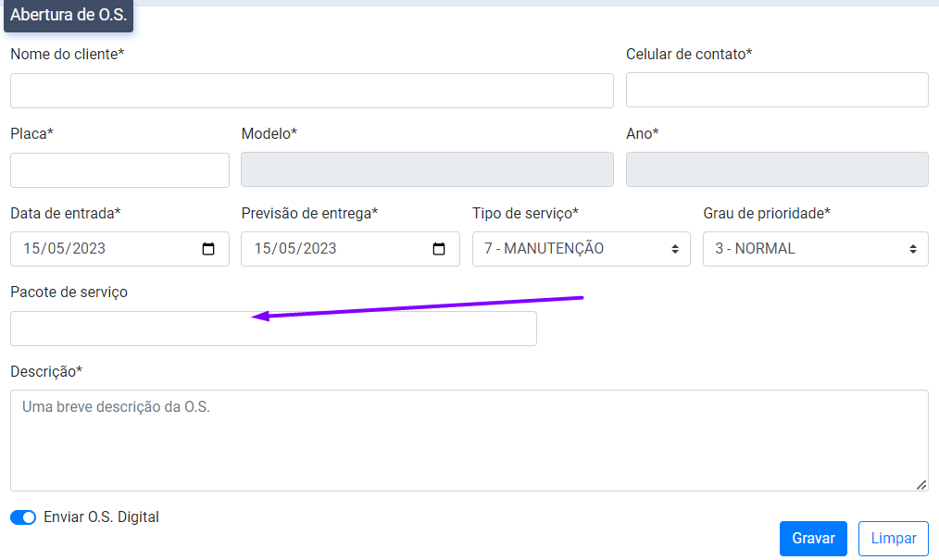The width and height of the screenshot is (939, 560).
Task: Select the Abertura de O.S. tab
Action: [69, 16]
